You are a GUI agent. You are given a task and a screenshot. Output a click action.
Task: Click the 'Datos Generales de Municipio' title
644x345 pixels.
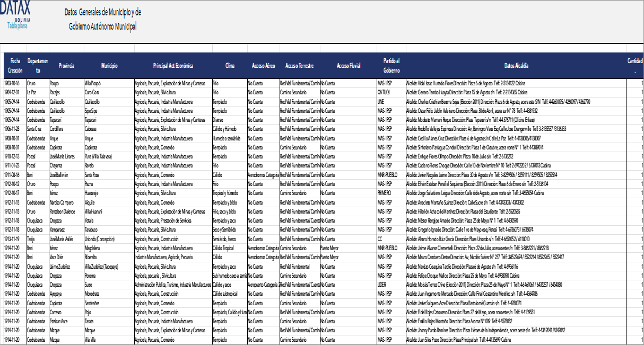[102, 19]
